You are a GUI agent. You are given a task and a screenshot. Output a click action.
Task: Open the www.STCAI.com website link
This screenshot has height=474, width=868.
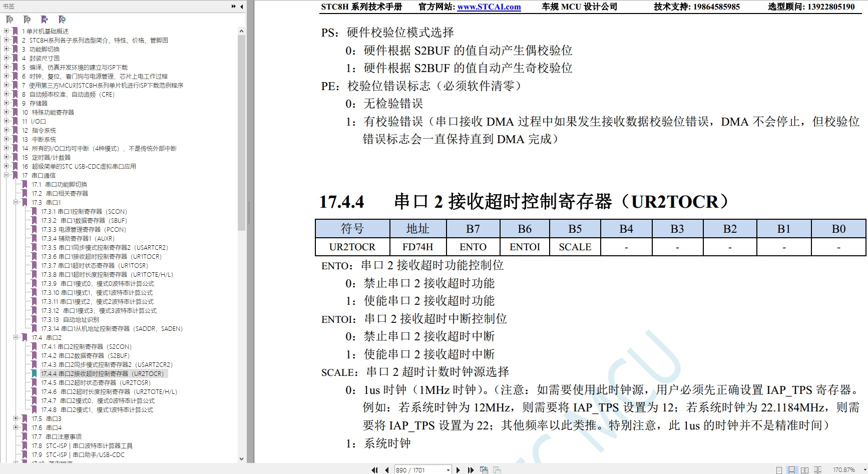489,7
